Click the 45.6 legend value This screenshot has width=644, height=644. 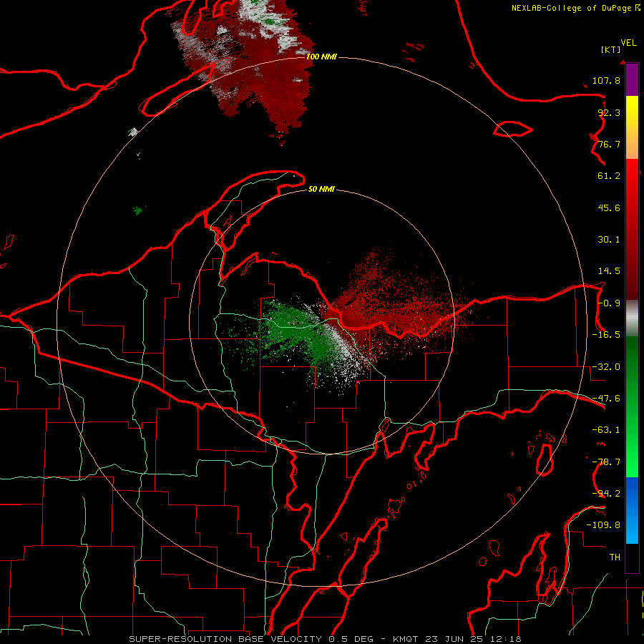pyautogui.click(x=609, y=208)
